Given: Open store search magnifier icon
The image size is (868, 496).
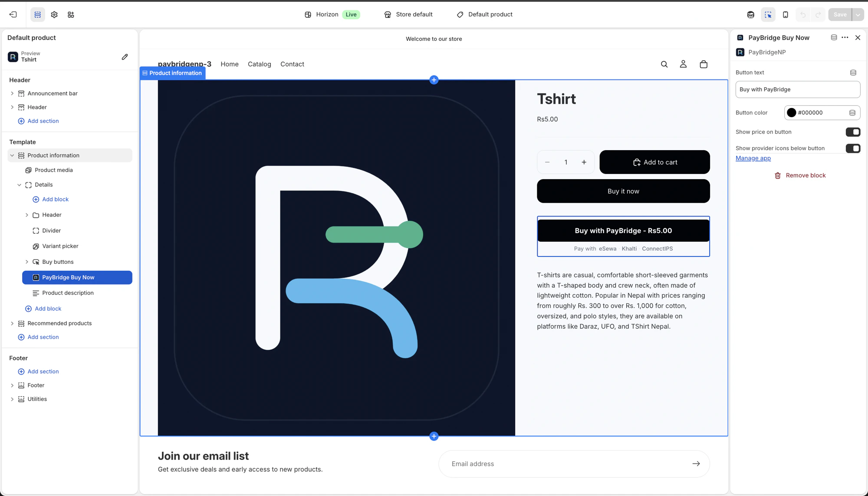Looking at the screenshot, I should tap(664, 64).
